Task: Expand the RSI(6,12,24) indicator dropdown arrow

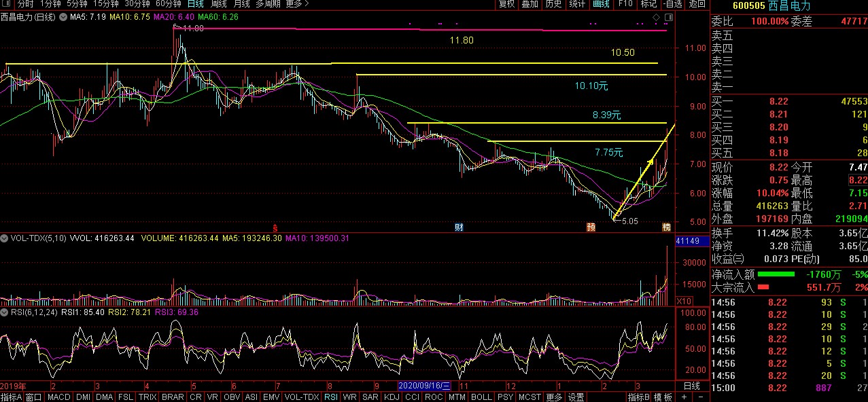Action: click(5, 312)
